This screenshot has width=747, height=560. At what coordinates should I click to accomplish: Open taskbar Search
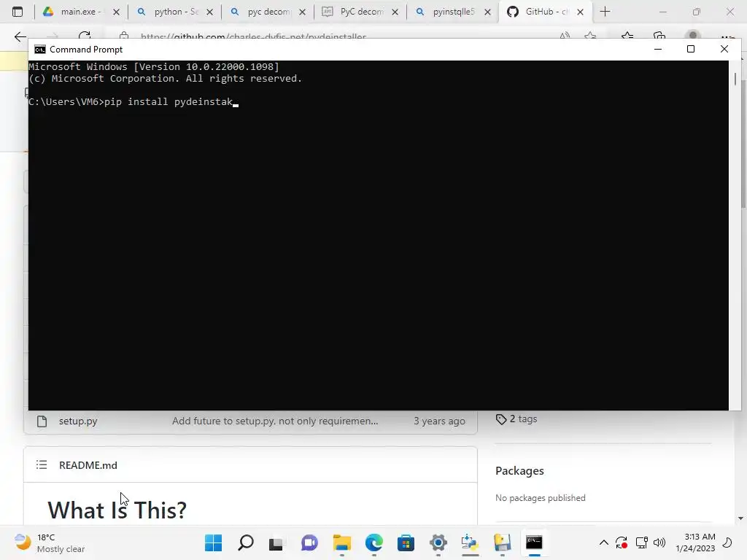246,542
